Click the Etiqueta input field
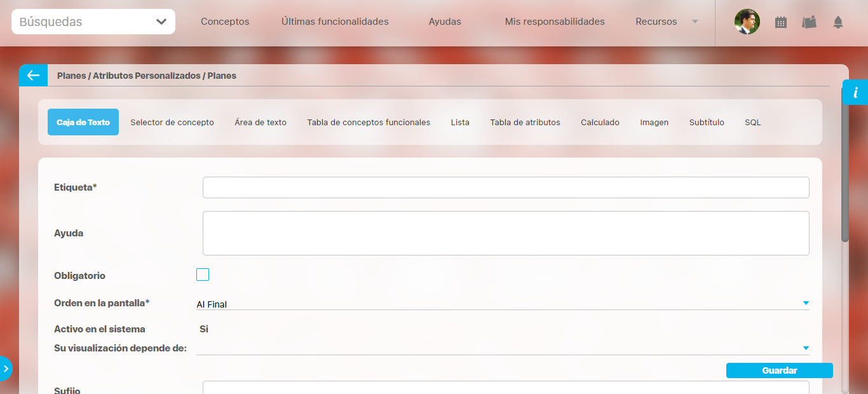868x394 pixels. 506,187
